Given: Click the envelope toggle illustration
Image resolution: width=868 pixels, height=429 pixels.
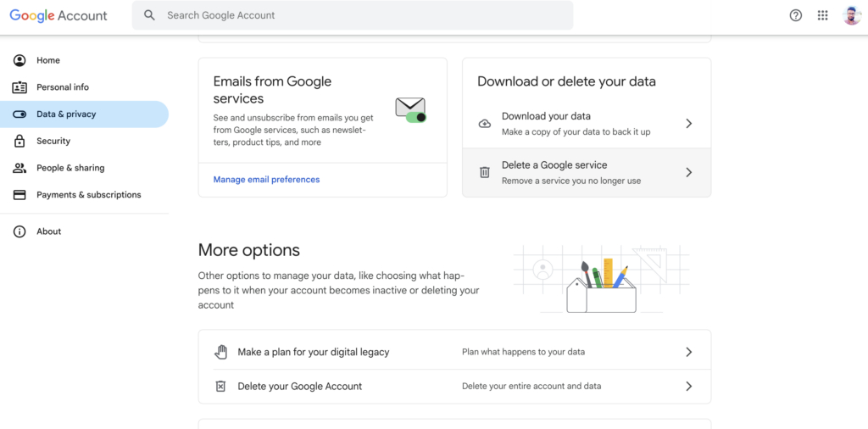Looking at the screenshot, I should pyautogui.click(x=411, y=110).
